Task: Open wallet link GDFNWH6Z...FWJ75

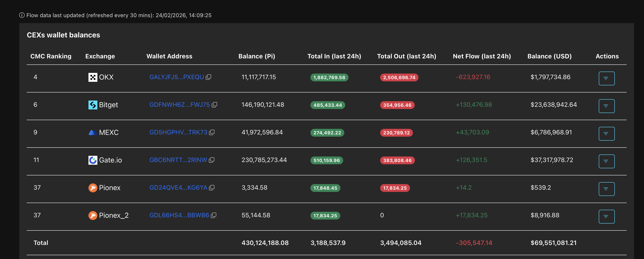Action: [180, 105]
